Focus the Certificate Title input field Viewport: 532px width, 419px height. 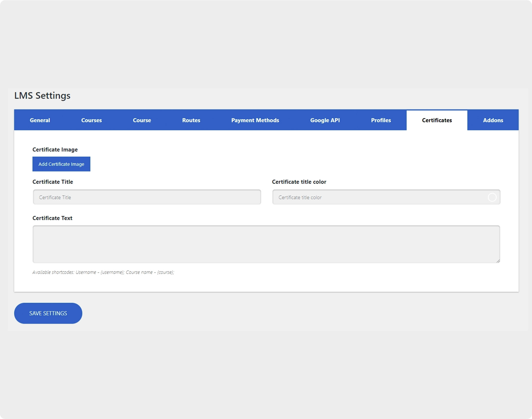coord(147,197)
